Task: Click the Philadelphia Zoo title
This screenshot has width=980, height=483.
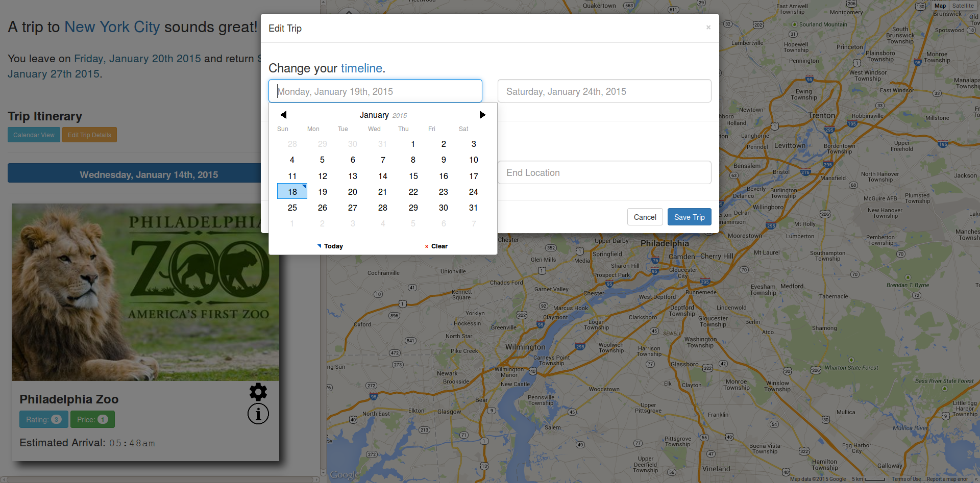Action: 69,399
